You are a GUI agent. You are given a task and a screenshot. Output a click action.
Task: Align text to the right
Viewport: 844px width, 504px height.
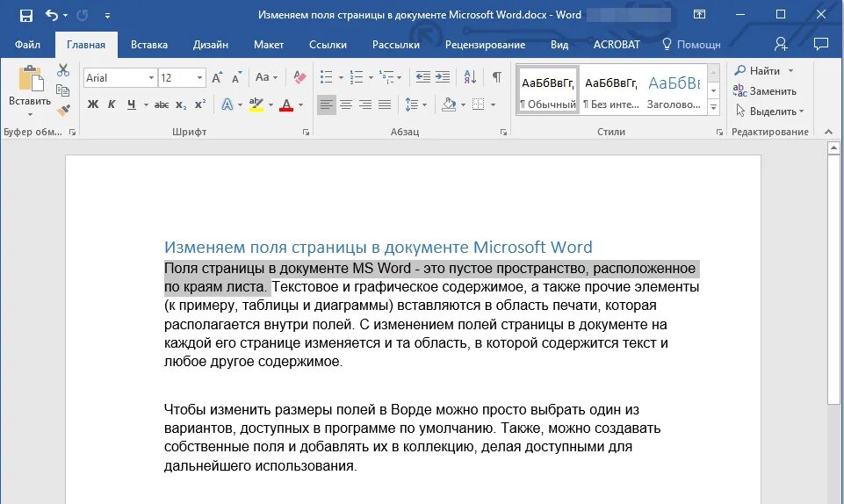point(365,104)
